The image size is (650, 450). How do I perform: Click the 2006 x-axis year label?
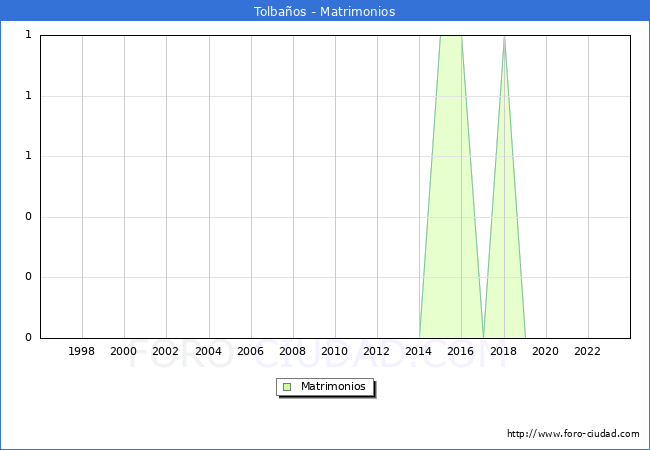click(250, 352)
